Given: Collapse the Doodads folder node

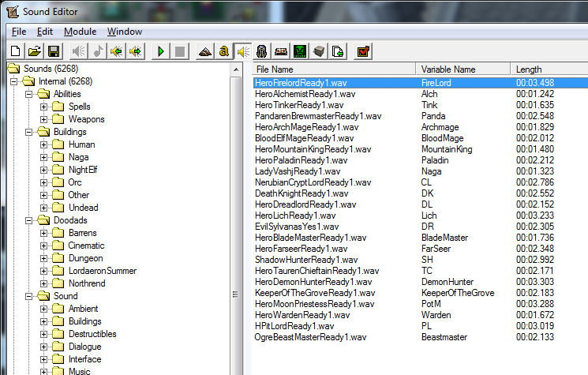Looking at the screenshot, I should [x=29, y=220].
